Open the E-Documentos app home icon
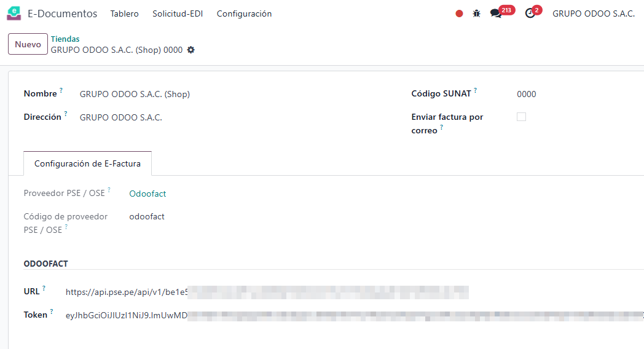This screenshot has height=349, width=644. tap(14, 14)
